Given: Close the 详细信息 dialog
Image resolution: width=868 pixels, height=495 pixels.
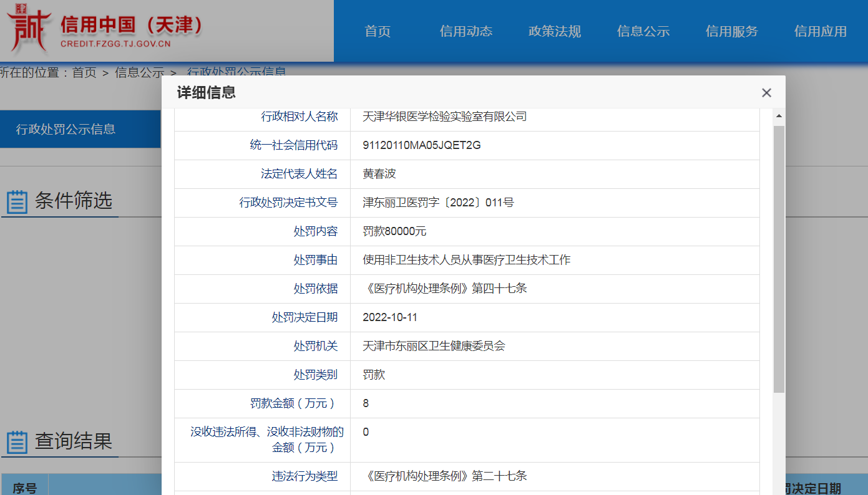Looking at the screenshot, I should [x=766, y=93].
